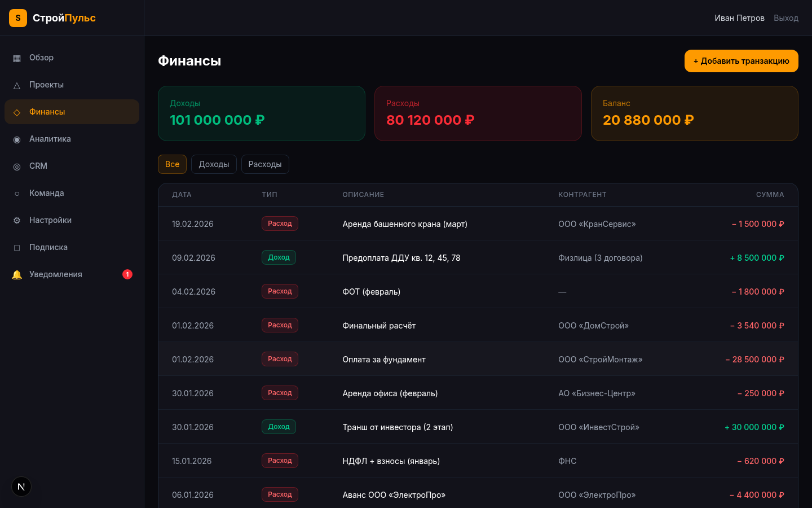Image resolution: width=812 pixels, height=508 pixels.
Task: Click the Overview grid icon in sidebar
Action: [17, 58]
